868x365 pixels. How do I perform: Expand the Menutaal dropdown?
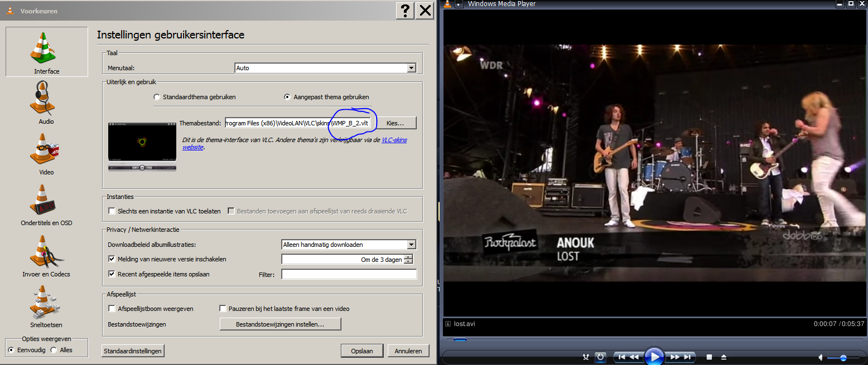[411, 68]
